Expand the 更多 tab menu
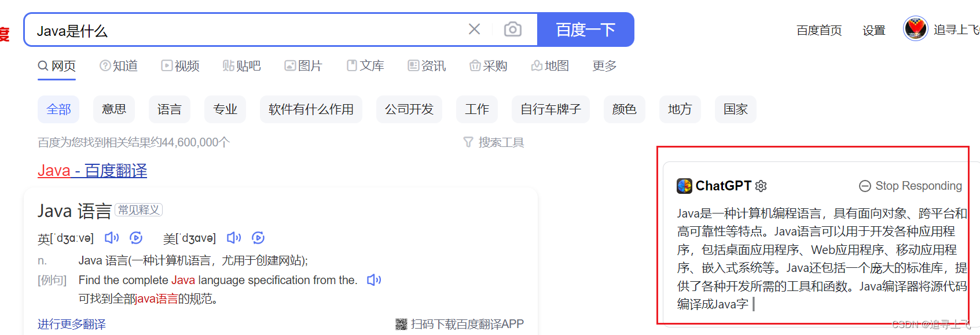Image resolution: width=980 pixels, height=335 pixels. tap(604, 66)
